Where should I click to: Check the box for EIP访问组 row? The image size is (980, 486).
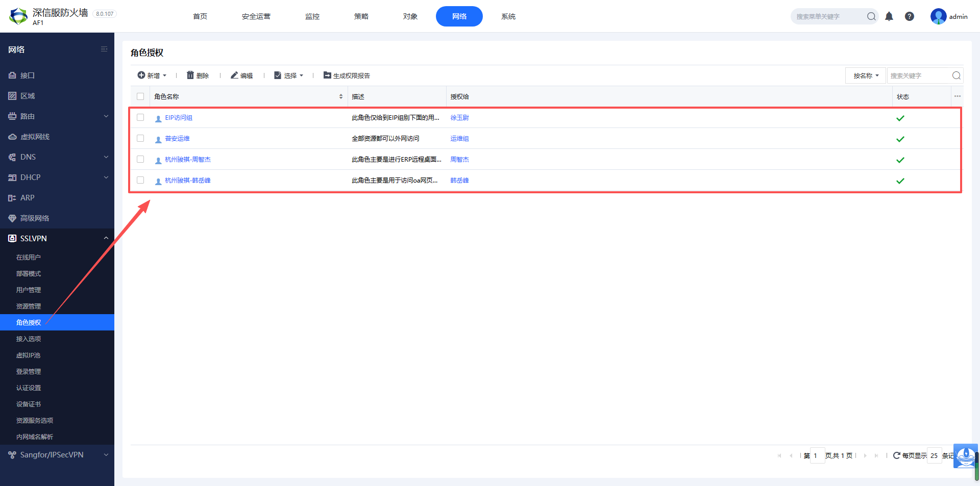(140, 117)
